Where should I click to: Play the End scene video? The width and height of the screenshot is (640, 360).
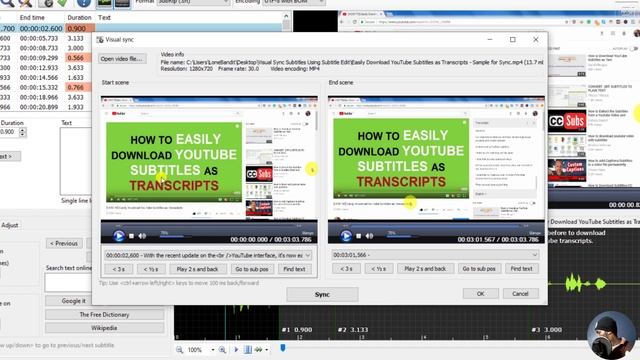[x=346, y=236]
